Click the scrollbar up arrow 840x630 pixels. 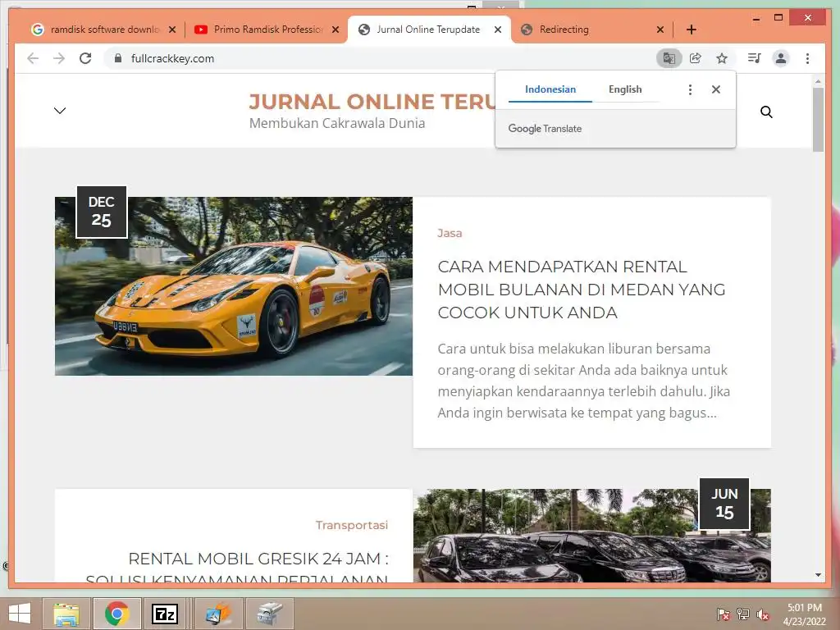tap(818, 81)
